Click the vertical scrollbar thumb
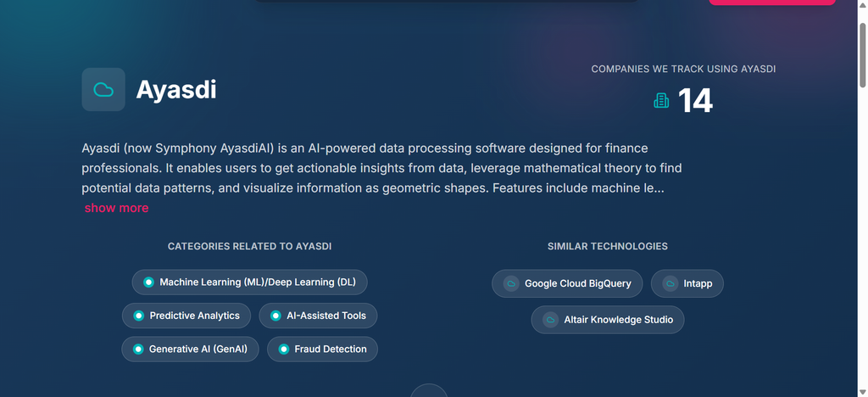The height and width of the screenshot is (397, 868). (862, 55)
